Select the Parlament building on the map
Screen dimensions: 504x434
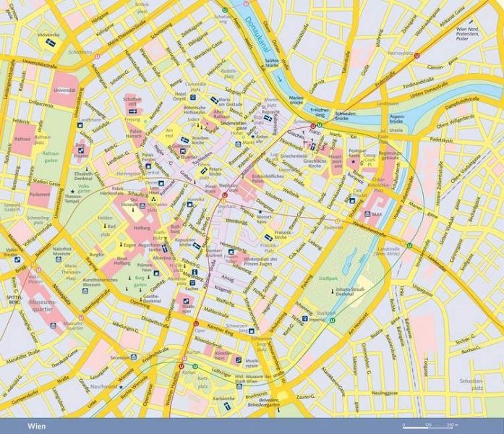[40, 193]
